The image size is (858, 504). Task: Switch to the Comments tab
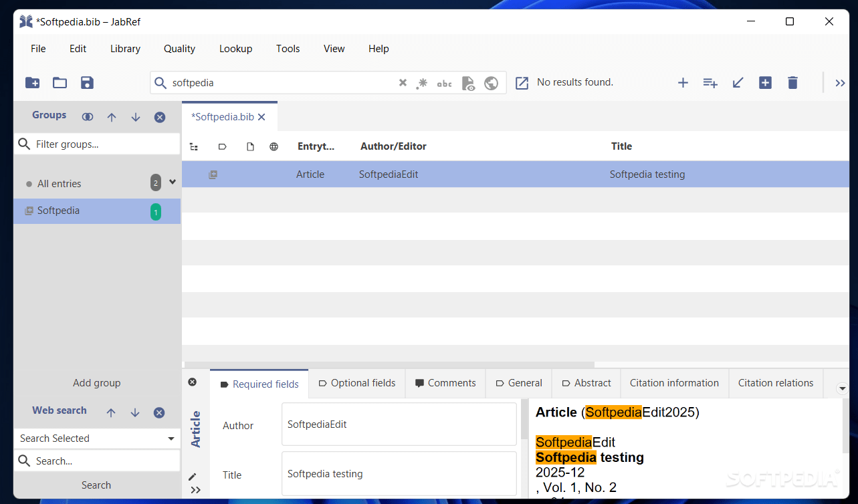pos(445,384)
